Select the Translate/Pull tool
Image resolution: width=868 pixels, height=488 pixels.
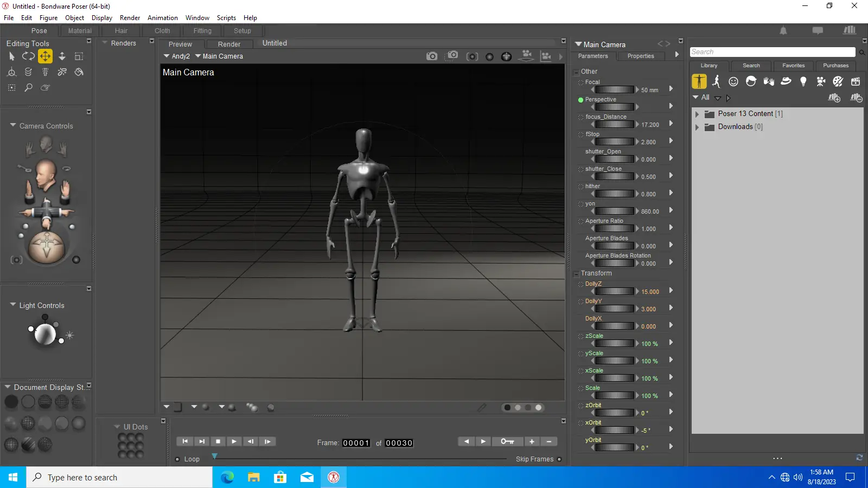click(45, 56)
